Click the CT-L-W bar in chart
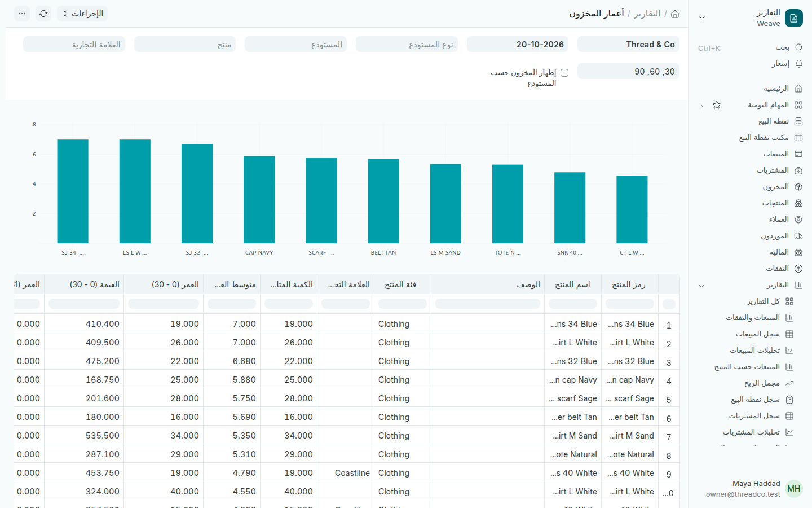Image resolution: width=812 pixels, height=508 pixels. pos(632,209)
